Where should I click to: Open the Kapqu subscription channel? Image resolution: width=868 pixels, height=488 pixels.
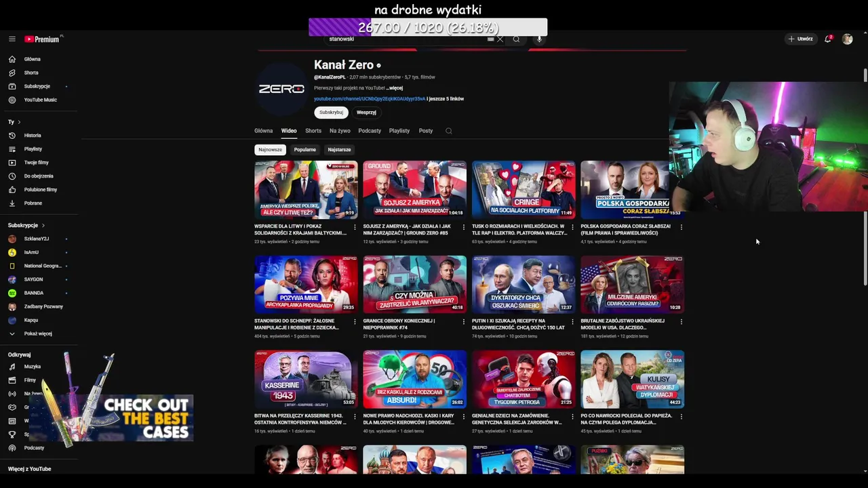31,320
